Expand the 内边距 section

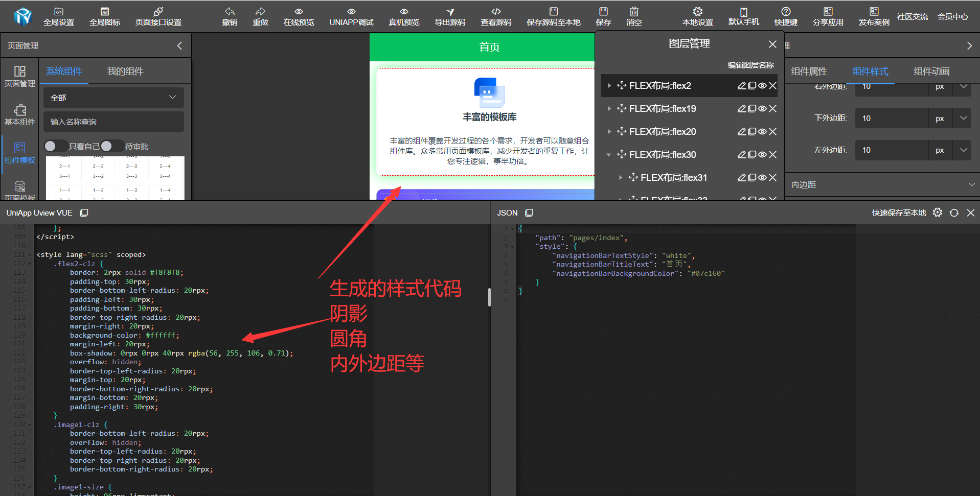[882, 184]
